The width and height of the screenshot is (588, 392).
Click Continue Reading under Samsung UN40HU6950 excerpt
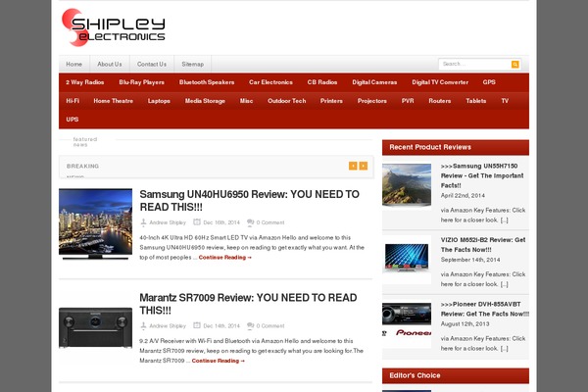(225, 258)
